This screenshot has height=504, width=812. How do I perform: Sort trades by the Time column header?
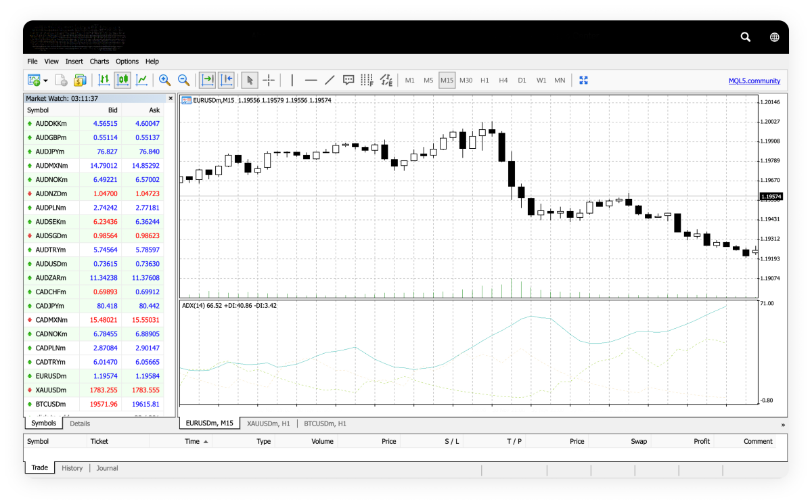(193, 441)
